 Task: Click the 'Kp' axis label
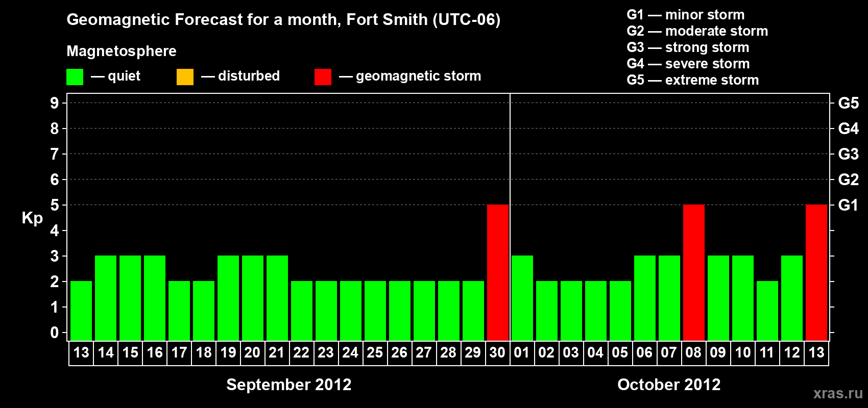click(32, 218)
